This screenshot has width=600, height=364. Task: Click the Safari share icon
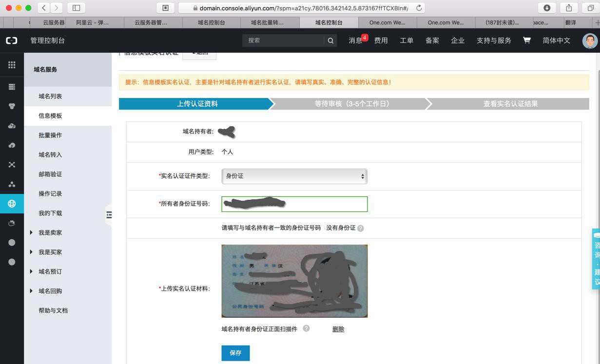point(569,8)
